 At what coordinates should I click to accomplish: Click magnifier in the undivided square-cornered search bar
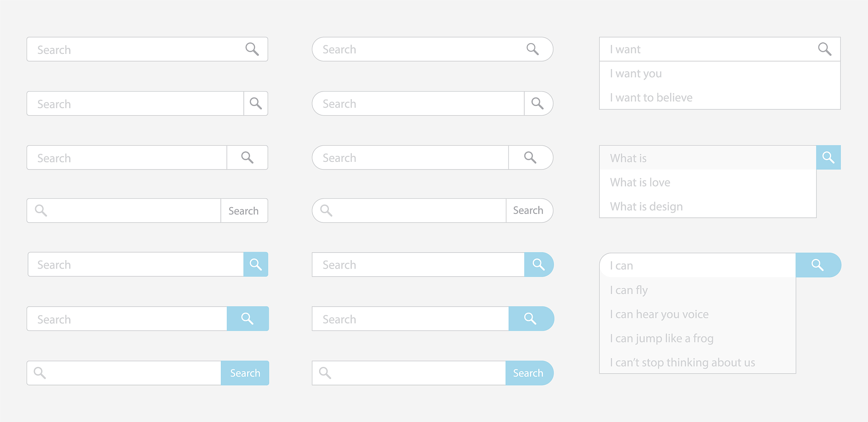click(252, 49)
